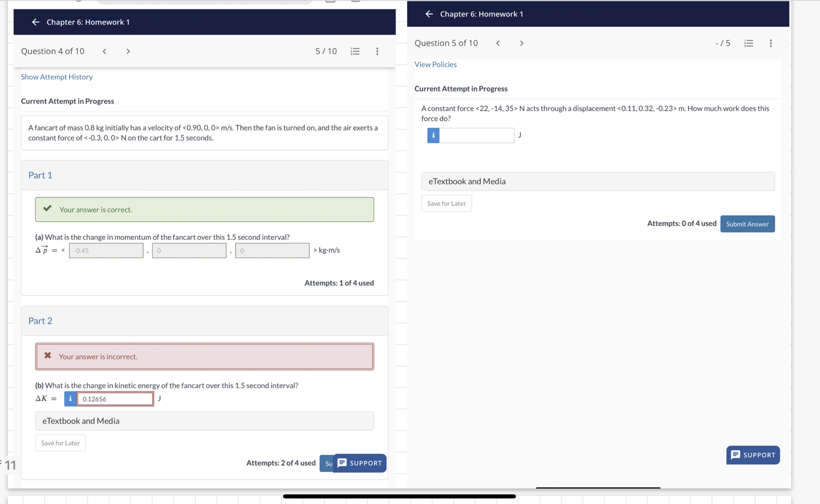
Task: Open Support chat in right panel
Action: (753, 455)
